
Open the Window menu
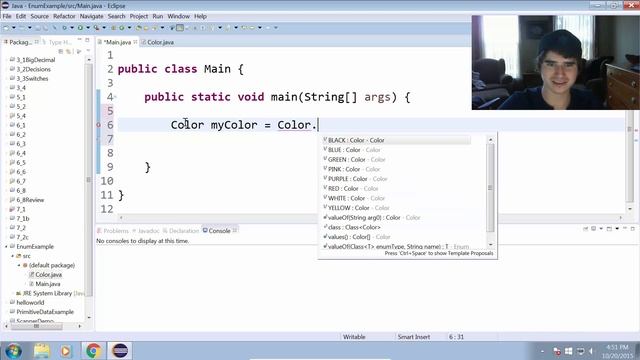[x=178, y=16]
